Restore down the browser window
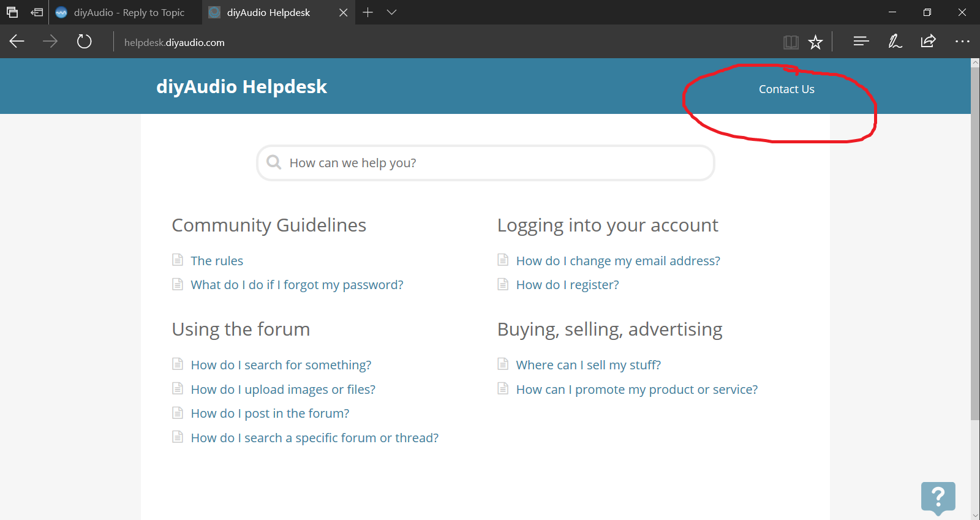The height and width of the screenshot is (520, 980). tap(927, 12)
